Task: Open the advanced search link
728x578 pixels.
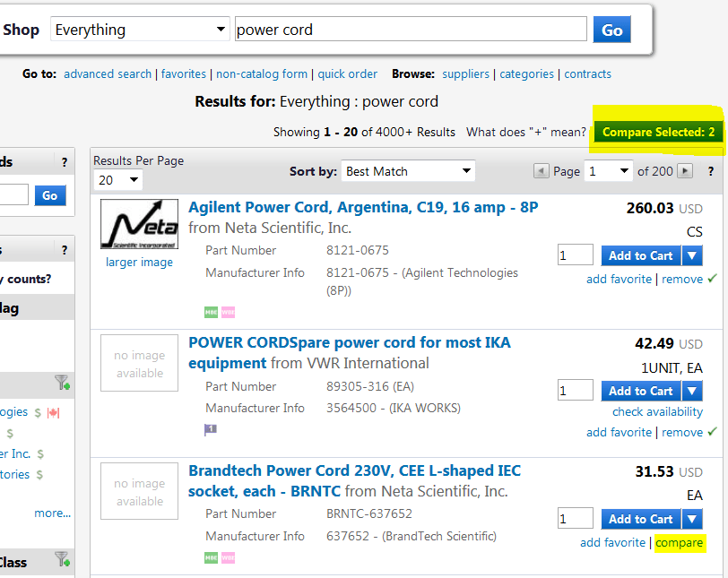Action: pyautogui.click(x=108, y=73)
